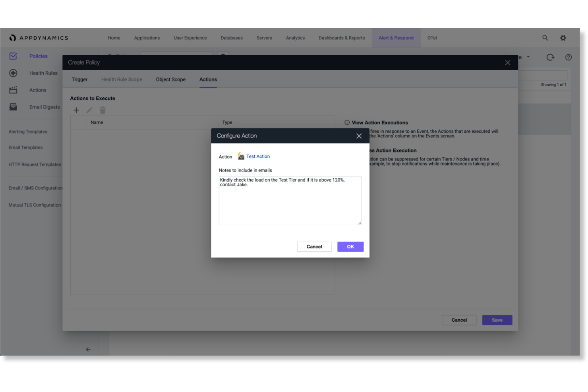
Task: Switch to the Trigger tab
Action: [x=79, y=79]
